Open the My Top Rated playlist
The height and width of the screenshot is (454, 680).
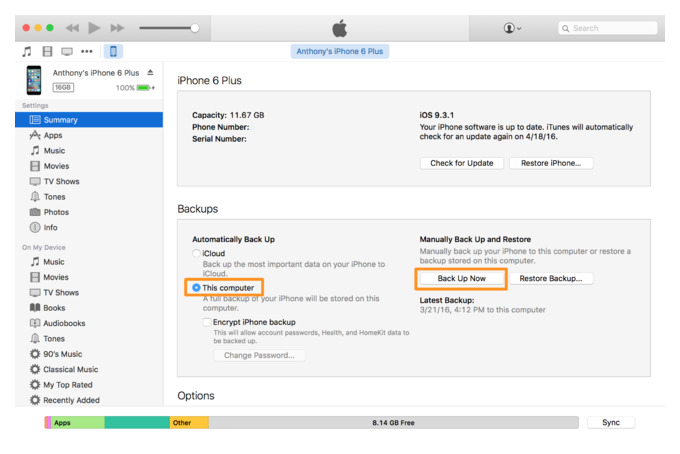(89, 385)
